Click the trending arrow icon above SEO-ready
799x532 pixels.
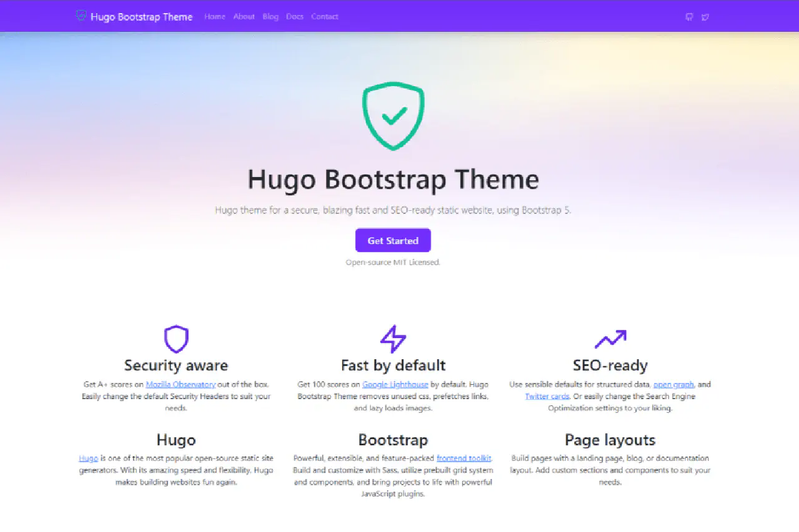pyautogui.click(x=610, y=339)
